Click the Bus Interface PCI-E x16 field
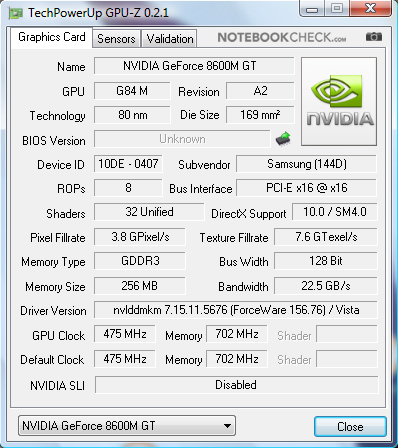Viewport: 398px width, 448px height. pyautogui.click(x=307, y=188)
